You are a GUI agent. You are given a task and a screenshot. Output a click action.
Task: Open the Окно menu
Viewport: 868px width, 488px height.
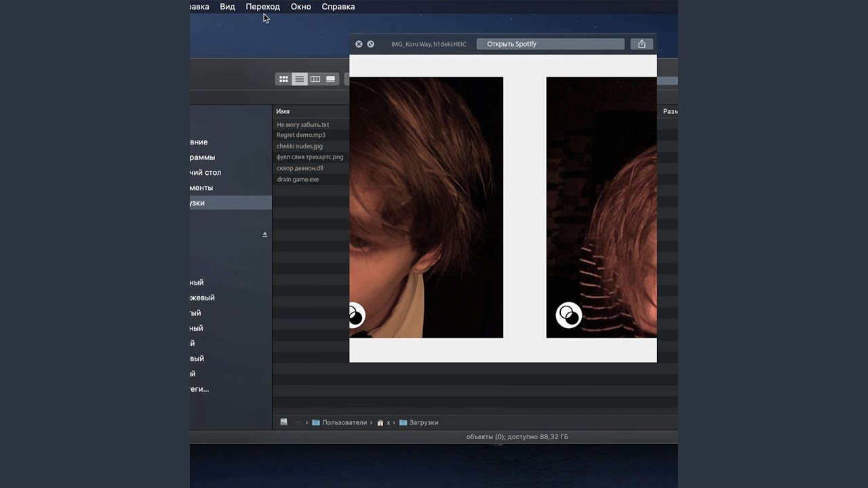(300, 7)
